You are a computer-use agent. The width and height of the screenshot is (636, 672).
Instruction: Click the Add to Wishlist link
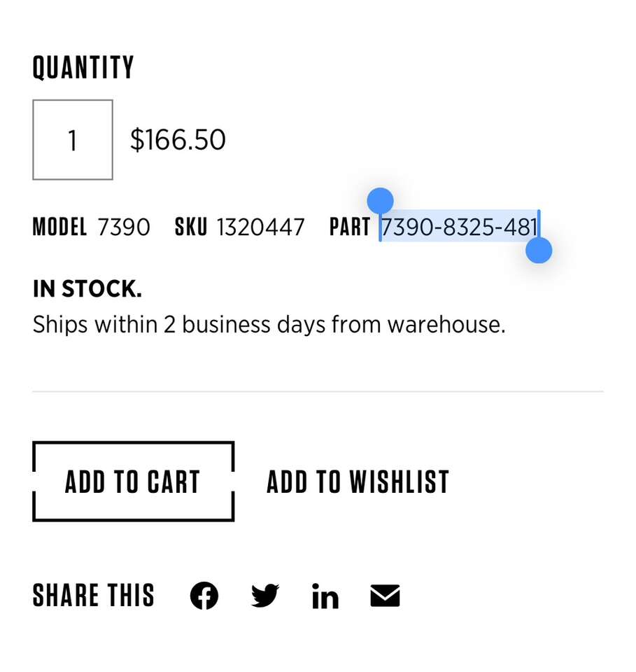[x=358, y=482]
